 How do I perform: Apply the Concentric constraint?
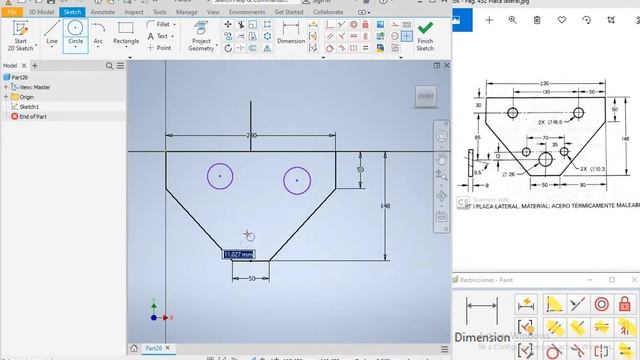coord(353,24)
